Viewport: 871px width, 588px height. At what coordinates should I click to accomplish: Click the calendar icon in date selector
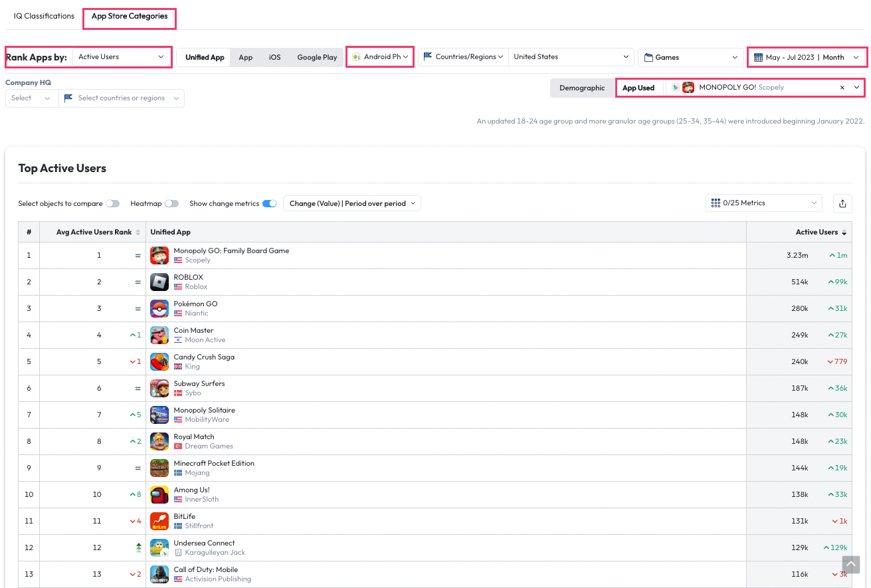758,57
